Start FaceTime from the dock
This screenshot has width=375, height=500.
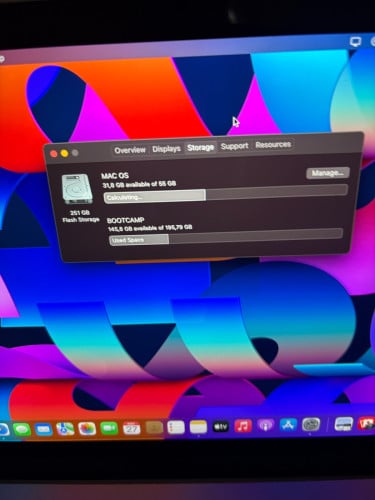point(109,428)
